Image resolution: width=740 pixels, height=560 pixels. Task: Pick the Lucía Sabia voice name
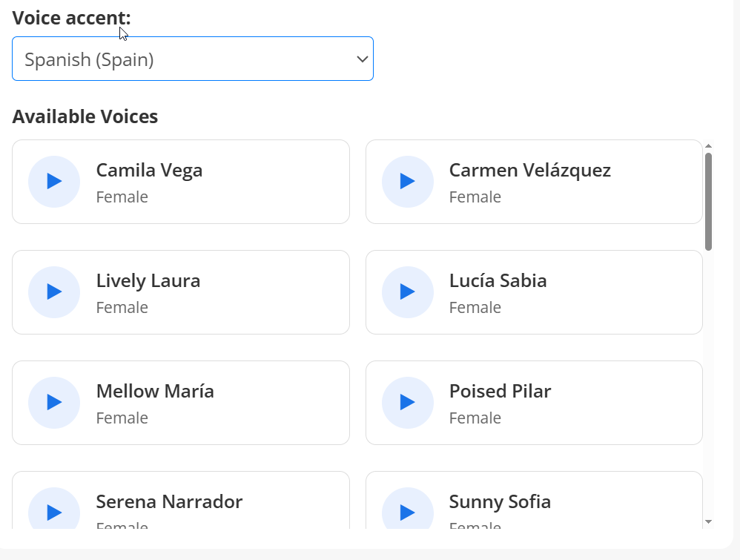(498, 281)
